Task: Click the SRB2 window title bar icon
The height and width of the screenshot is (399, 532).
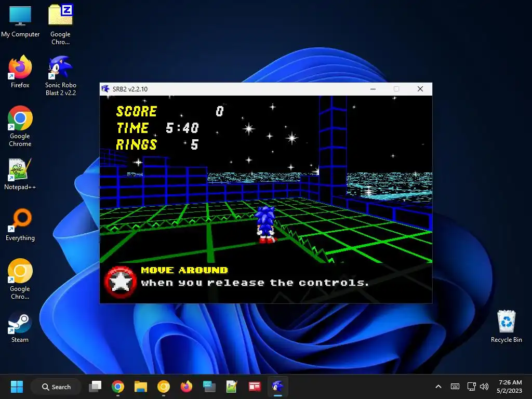Action: pyautogui.click(x=105, y=89)
